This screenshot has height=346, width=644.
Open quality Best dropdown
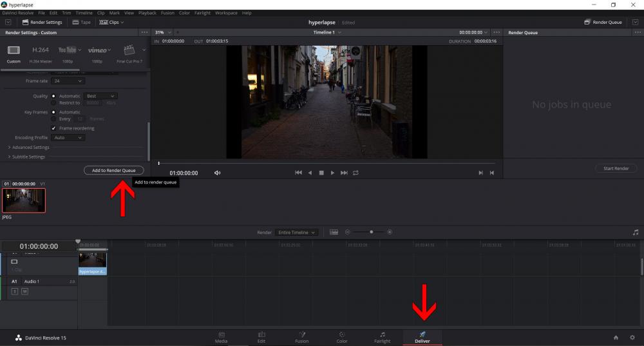(x=100, y=96)
